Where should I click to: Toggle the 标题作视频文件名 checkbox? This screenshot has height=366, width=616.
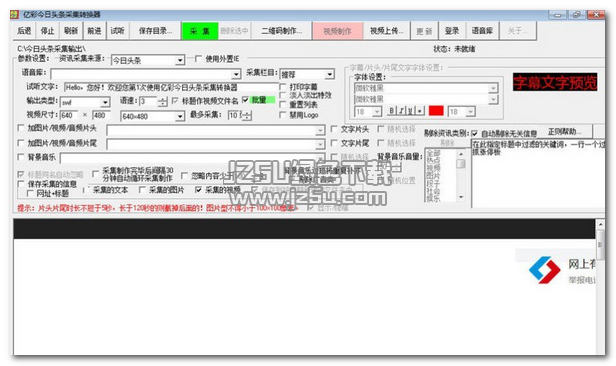[x=175, y=101]
